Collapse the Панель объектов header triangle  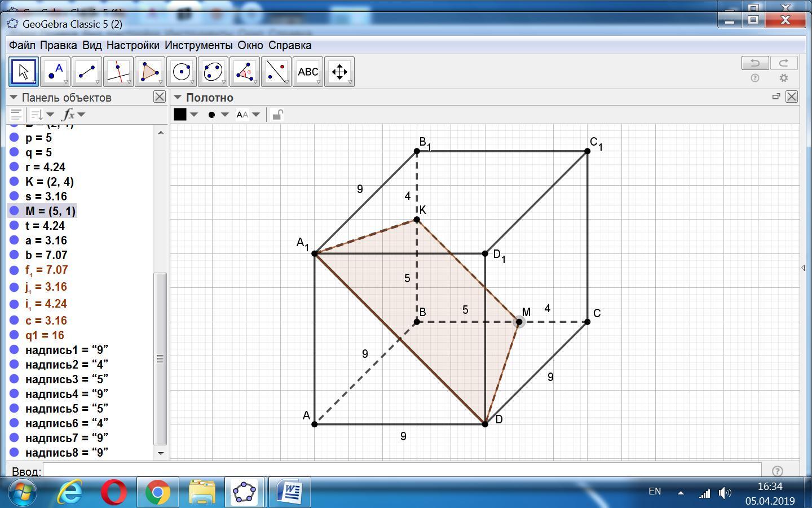click(14, 97)
